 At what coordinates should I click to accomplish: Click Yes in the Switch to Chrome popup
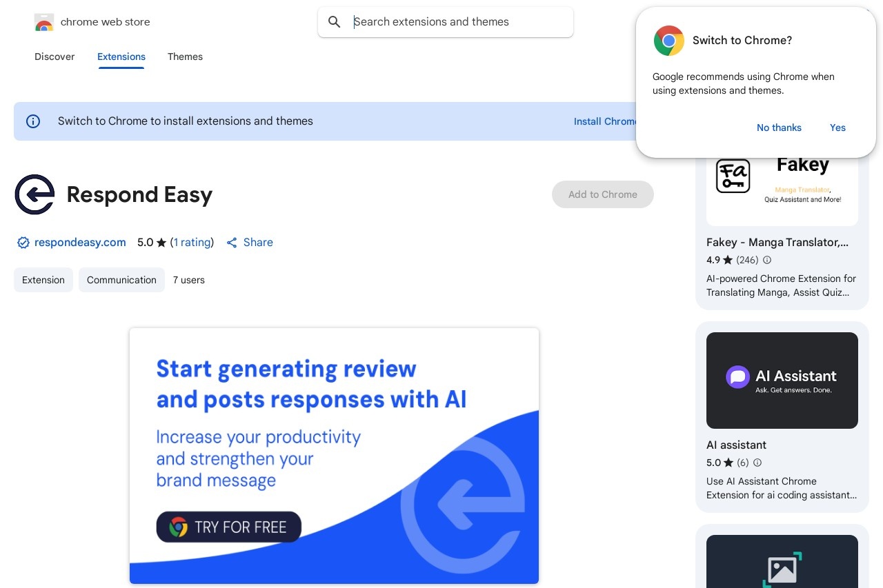tap(837, 128)
